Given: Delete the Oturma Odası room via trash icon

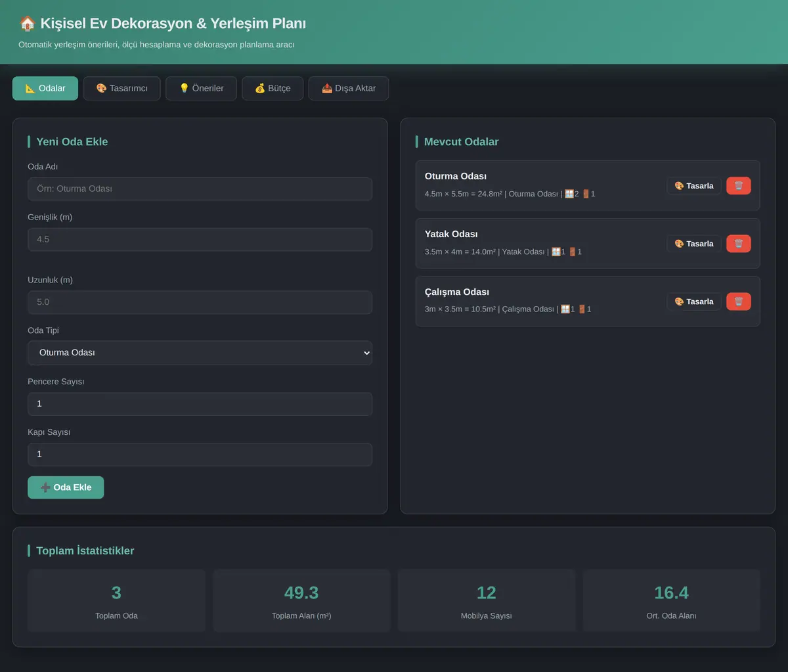Looking at the screenshot, I should pos(738,186).
